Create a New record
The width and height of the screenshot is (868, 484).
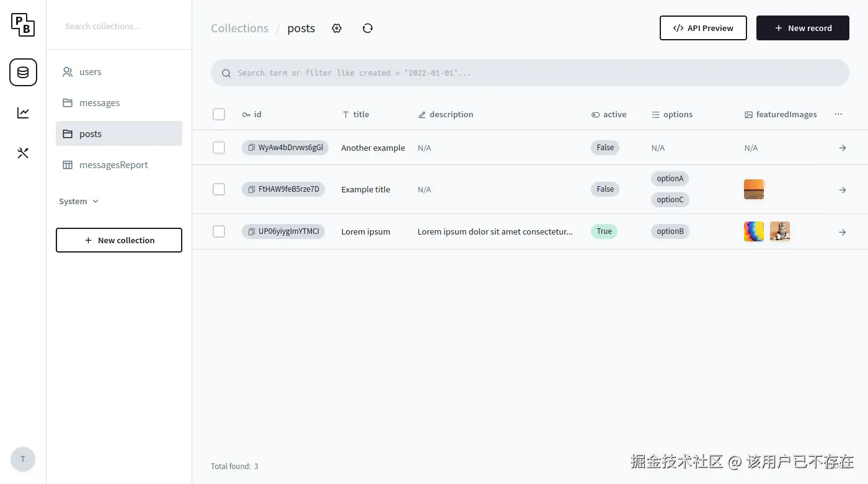point(803,28)
